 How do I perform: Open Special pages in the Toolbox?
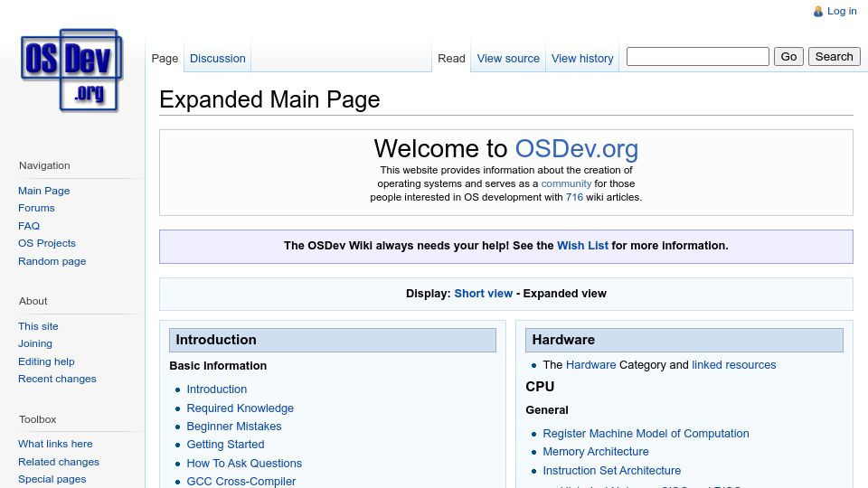(x=52, y=479)
